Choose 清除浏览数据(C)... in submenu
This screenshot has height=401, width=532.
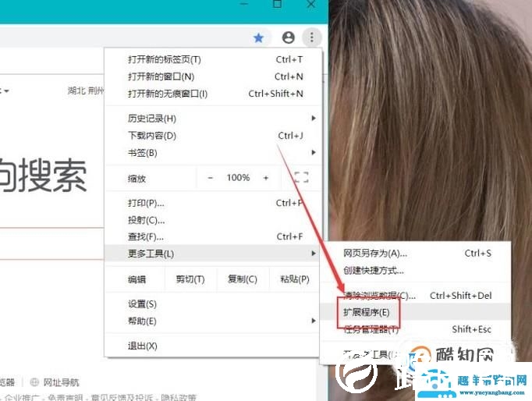416,296
